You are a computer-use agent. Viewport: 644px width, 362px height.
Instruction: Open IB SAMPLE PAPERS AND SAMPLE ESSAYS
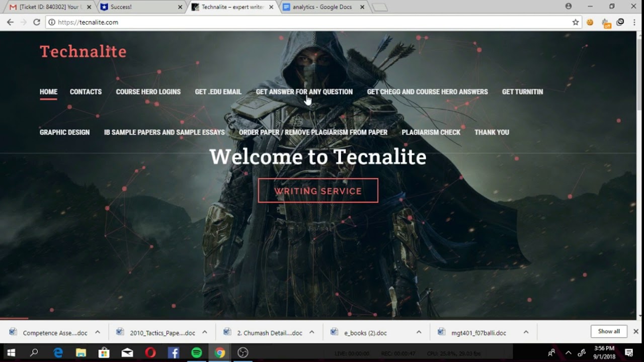164,132
